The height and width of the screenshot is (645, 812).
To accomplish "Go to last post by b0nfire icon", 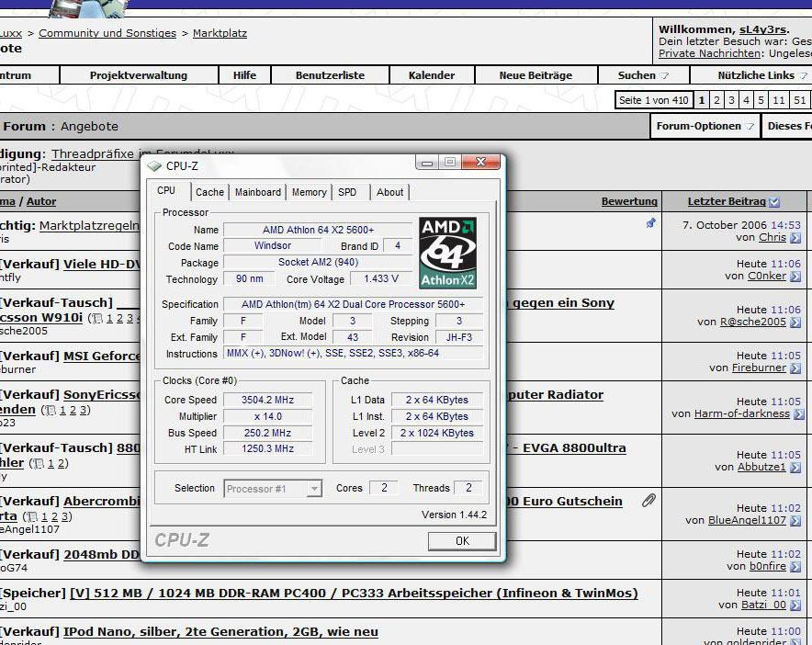I will click(795, 567).
